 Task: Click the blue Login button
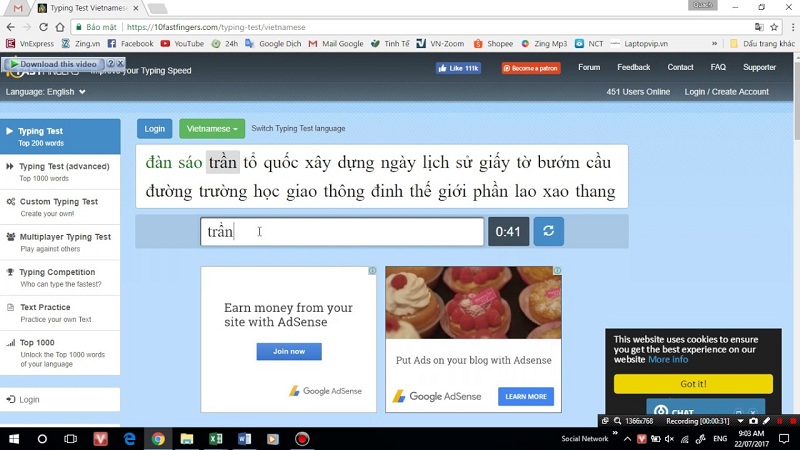(154, 129)
